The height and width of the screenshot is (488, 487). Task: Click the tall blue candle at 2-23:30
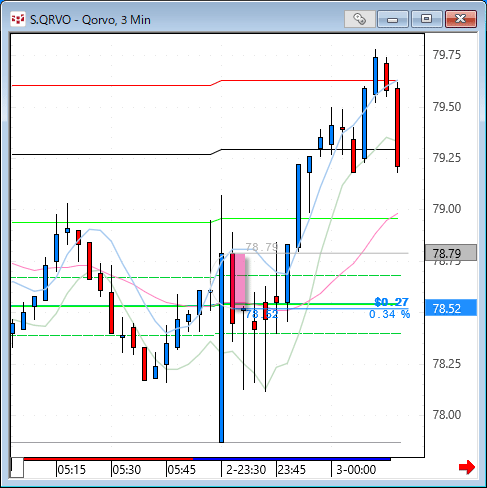tap(222, 348)
